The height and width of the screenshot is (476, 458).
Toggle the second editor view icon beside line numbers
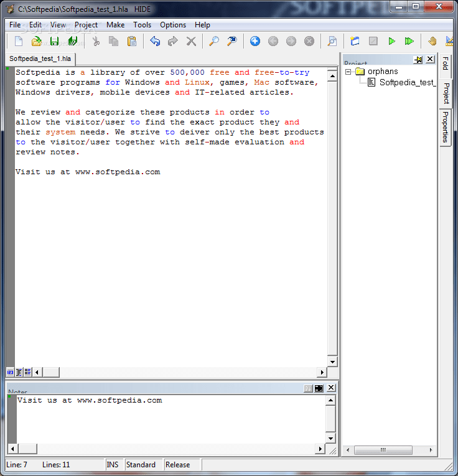pyautogui.click(x=19, y=372)
